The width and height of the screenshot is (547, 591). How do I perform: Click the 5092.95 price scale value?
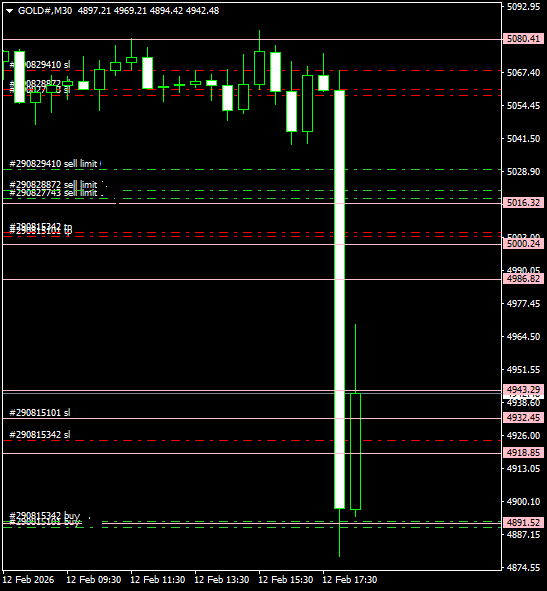point(523,6)
